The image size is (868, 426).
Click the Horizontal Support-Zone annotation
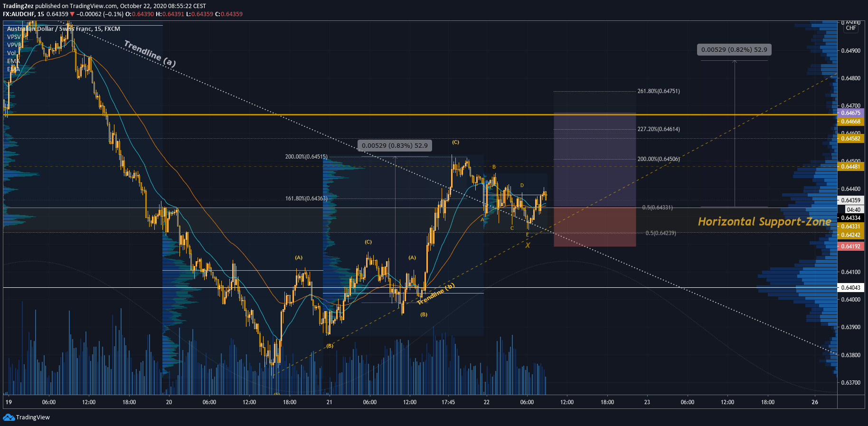point(764,222)
